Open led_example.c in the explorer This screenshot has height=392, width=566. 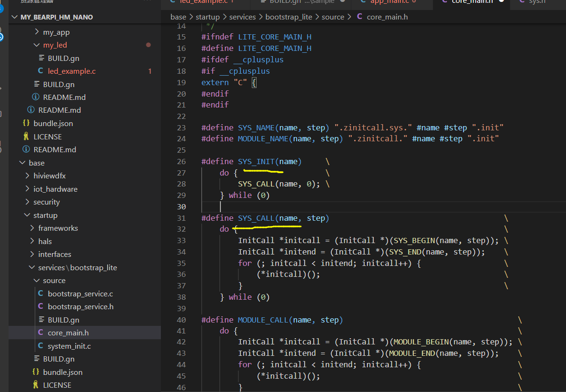[71, 71]
